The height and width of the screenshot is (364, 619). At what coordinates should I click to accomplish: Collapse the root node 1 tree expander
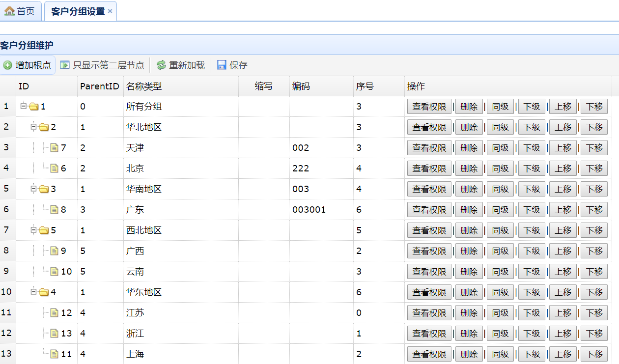pos(23,106)
